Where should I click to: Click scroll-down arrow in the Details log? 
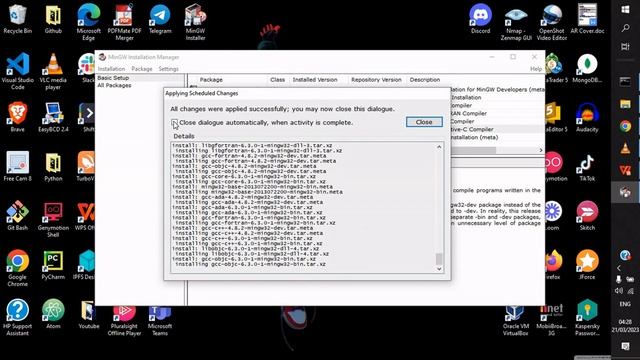(x=439, y=269)
